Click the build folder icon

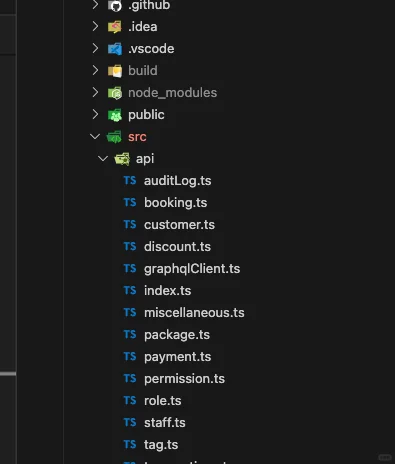115,71
